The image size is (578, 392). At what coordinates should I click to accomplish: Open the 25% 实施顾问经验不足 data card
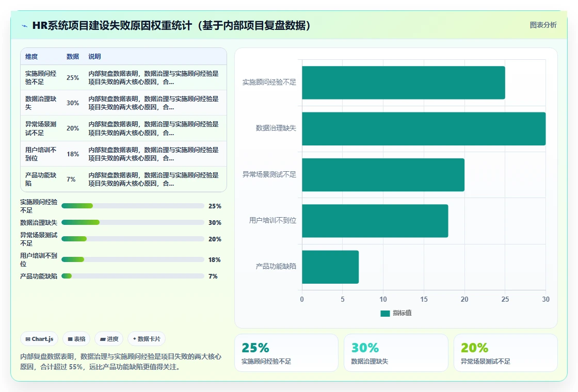[x=286, y=353]
